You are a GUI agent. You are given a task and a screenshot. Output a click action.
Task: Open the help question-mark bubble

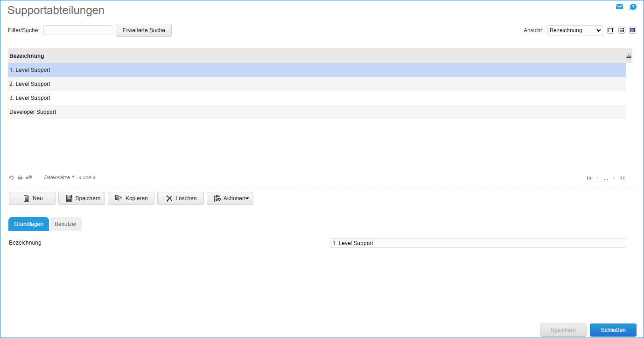(x=633, y=7)
